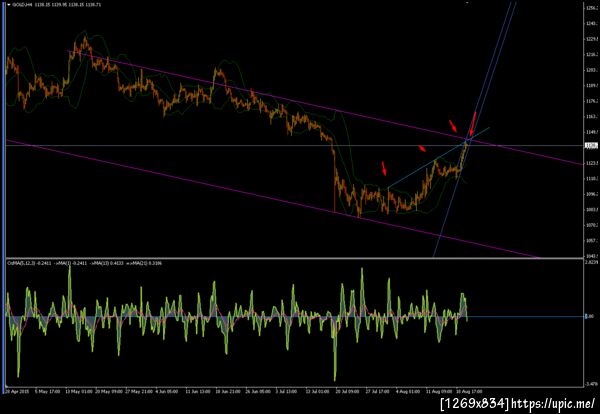Click the highlighted current price tag on the price scale
Screen dimensions: 600x414
tap(590, 145)
